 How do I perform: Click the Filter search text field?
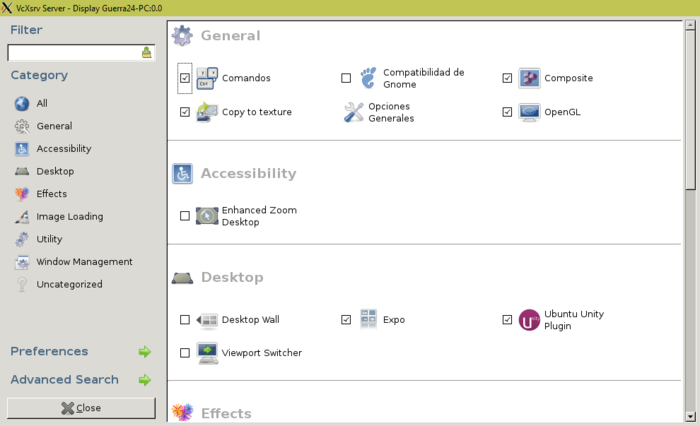73,52
